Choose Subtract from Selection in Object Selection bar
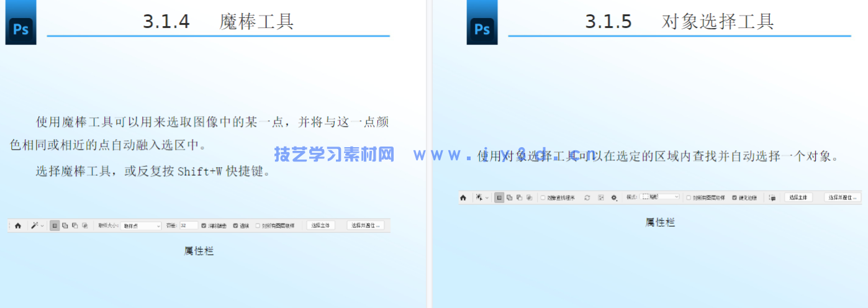This screenshot has width=868, height=308. pyautogui.click(x=519, y=197)
